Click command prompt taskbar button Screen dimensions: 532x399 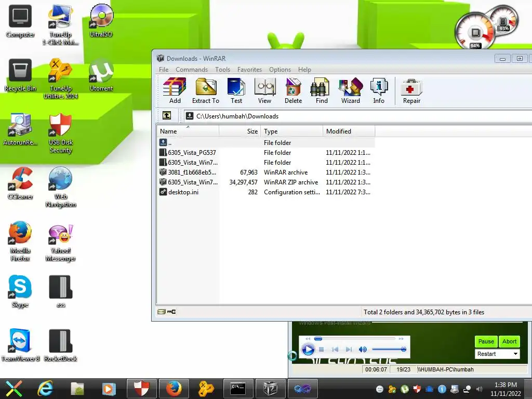(x=238, y=389)
